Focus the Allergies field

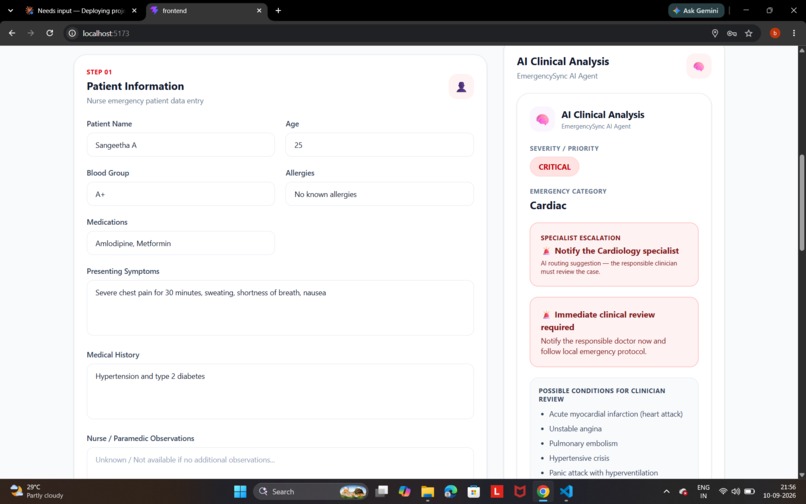pos(379,194)
